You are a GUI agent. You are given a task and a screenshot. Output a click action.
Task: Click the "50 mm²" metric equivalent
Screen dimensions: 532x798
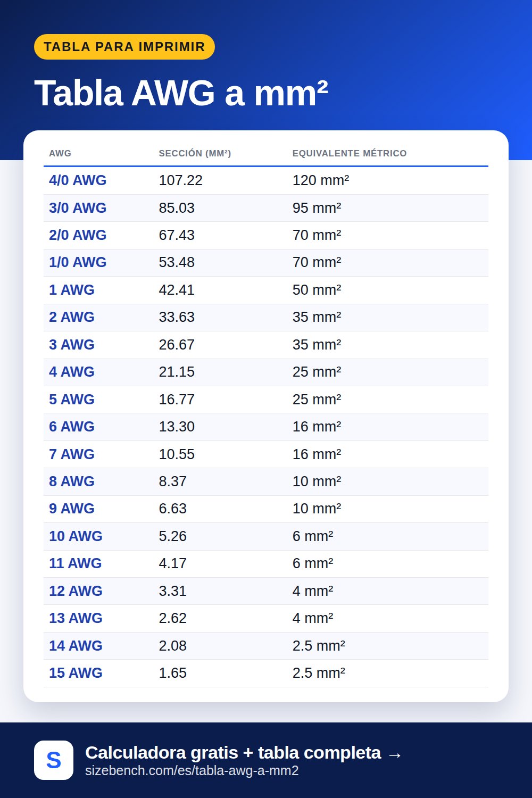pyautogui.click(x=317, y=290)
